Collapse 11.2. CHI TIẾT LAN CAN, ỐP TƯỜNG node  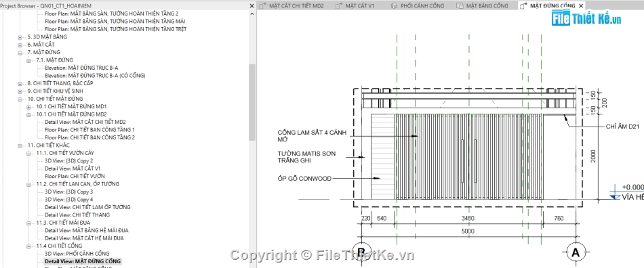(28, 184)
